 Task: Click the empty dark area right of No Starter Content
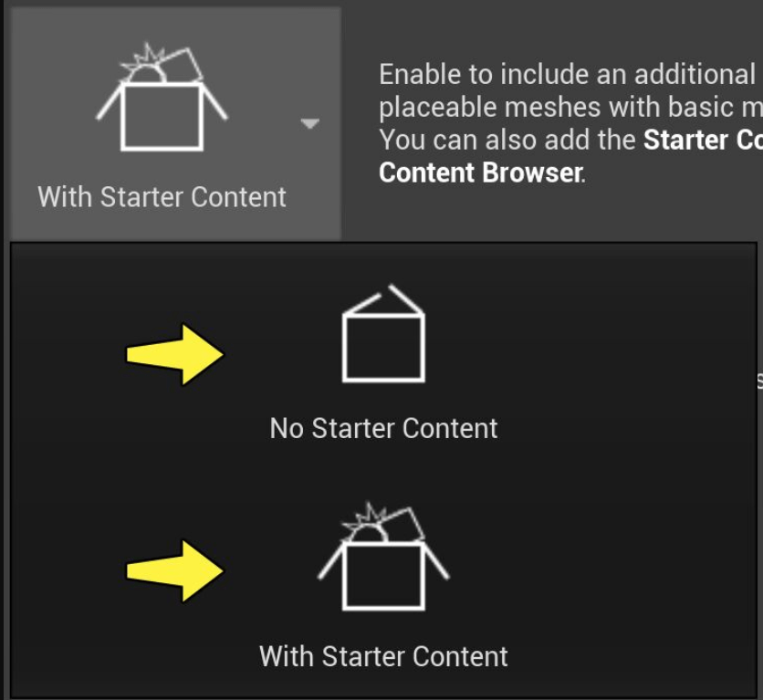click(628, 358)
